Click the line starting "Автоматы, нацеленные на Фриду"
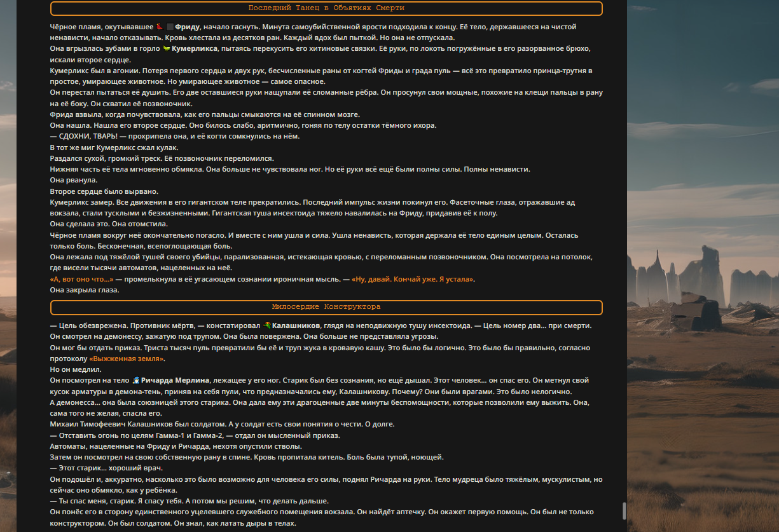Viewport: 779px width, 532px height. point(176,446)
